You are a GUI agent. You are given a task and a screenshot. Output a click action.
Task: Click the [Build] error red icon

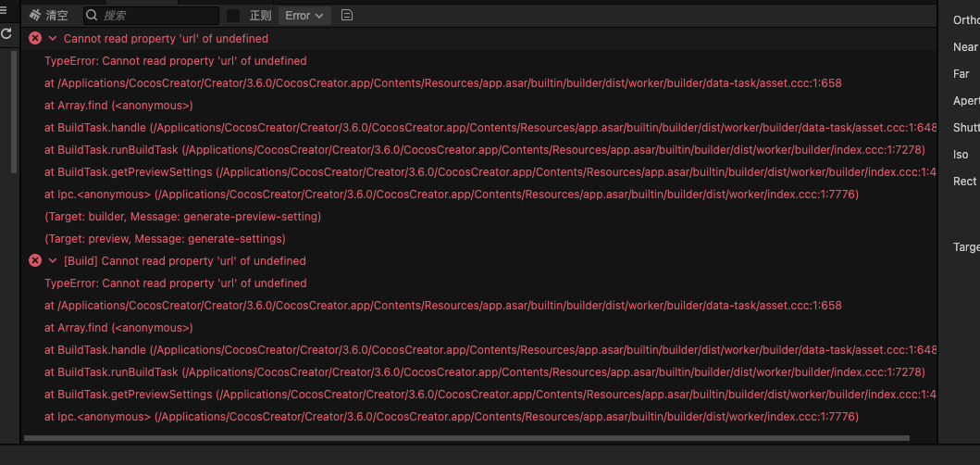35,261
